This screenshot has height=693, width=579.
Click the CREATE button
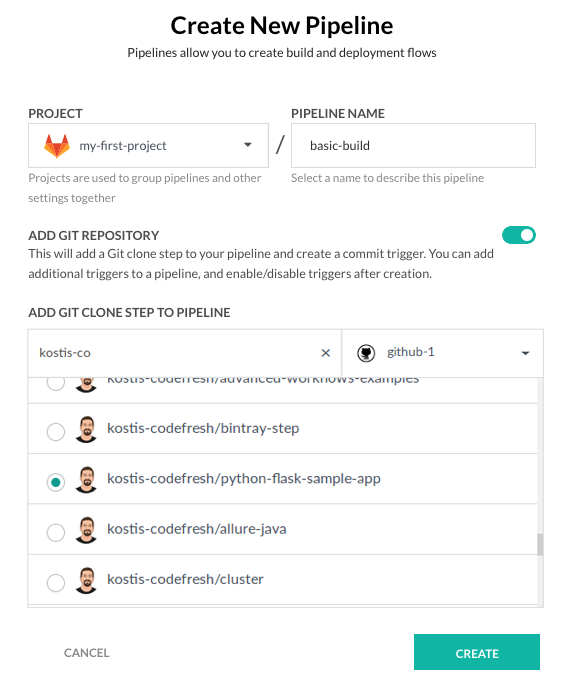coord(476,652)
